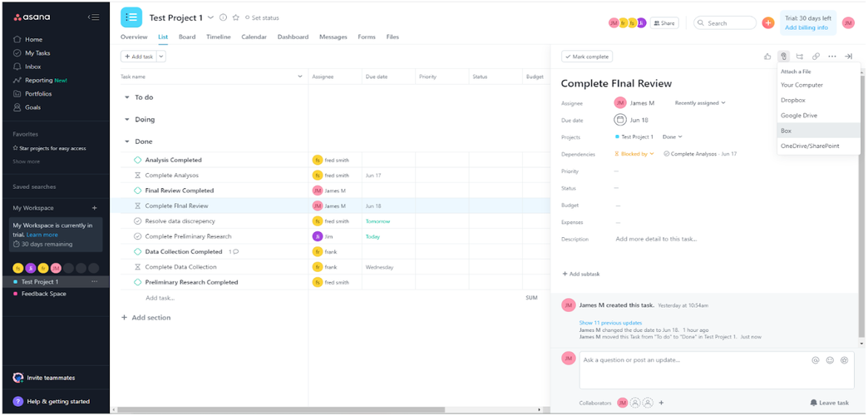Click the subtask icon in task toolbar
The height and width of the screenshot is (416, 868).
[x=800, y=57]
